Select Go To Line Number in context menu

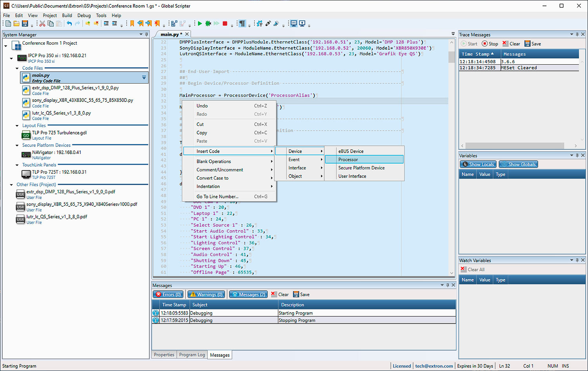[229, 196]
